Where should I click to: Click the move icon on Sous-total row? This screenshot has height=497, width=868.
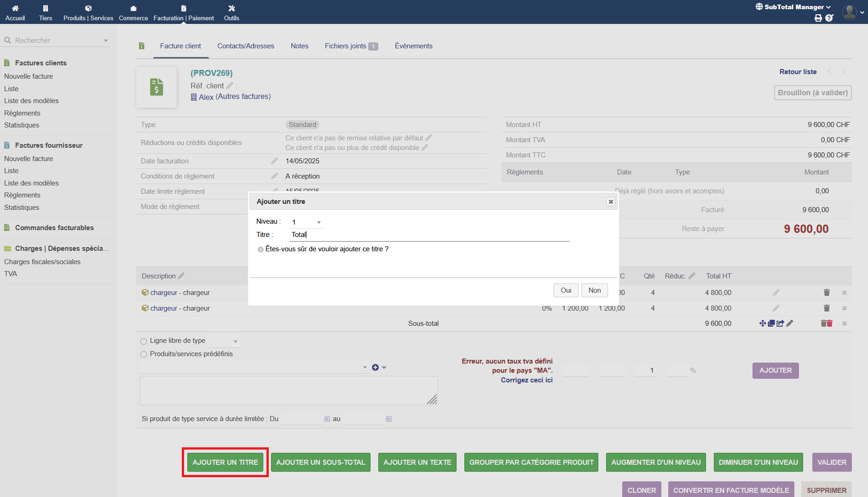pos(763,324)
